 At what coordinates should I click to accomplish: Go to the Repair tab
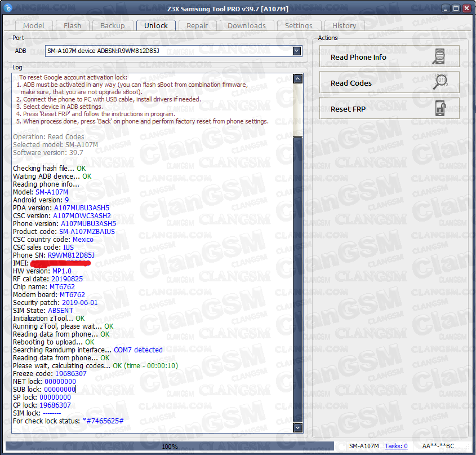(x=197, y=26)
